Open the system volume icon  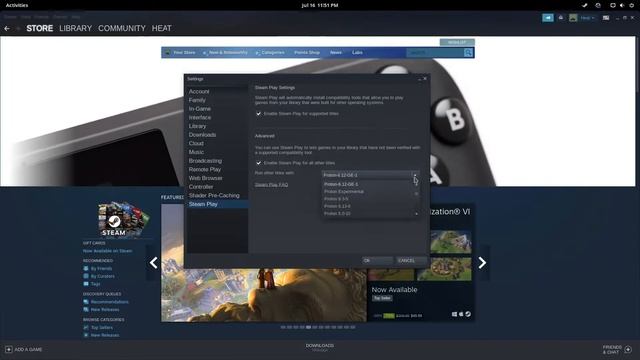click(622, 5)
